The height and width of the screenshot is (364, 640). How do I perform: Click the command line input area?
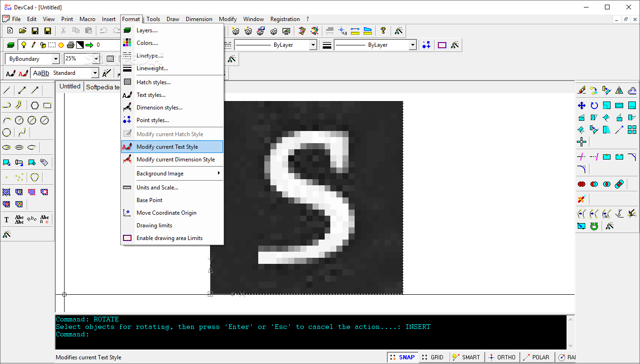pos(311,335)
